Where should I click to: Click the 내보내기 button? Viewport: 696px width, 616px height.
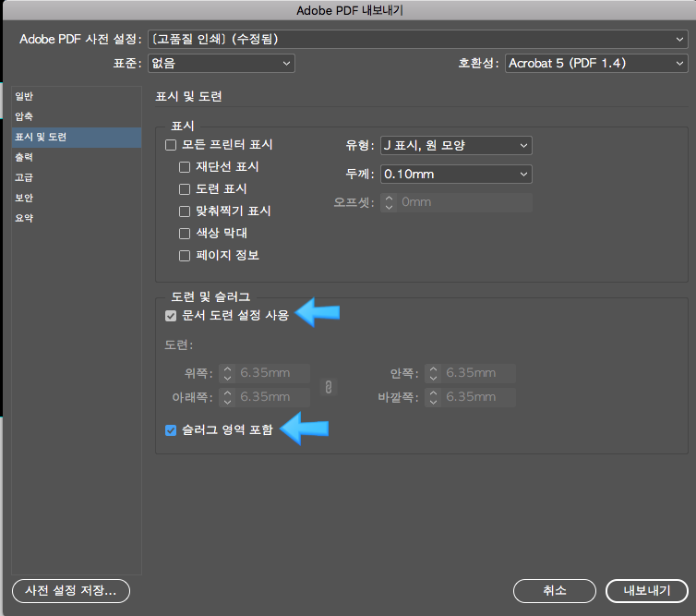pyautogui.click(x=647, y=591)
